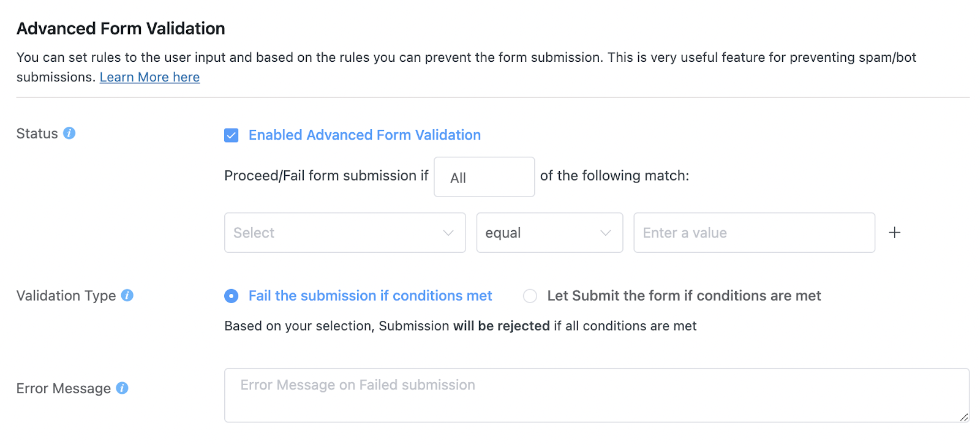Click the info icon beside Status
Viewport: 980px width, 447px height.
[x=69, y=133]
